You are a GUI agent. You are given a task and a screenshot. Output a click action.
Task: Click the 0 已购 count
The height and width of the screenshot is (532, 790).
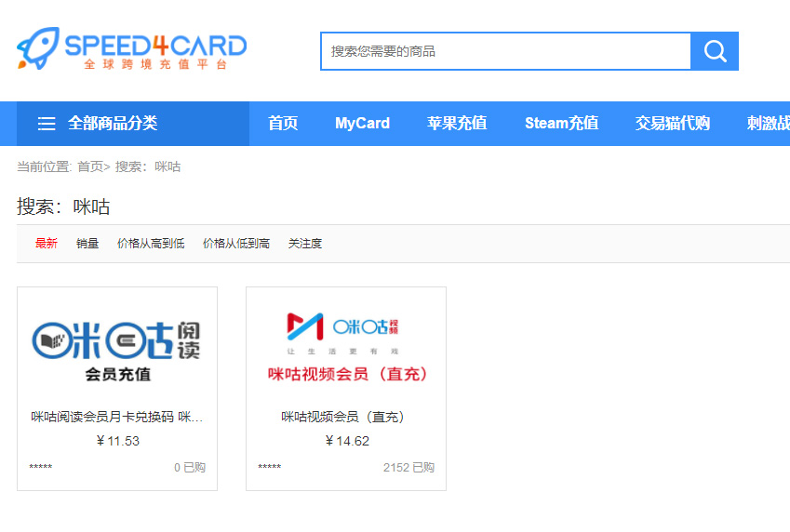(x=190, y=468)
